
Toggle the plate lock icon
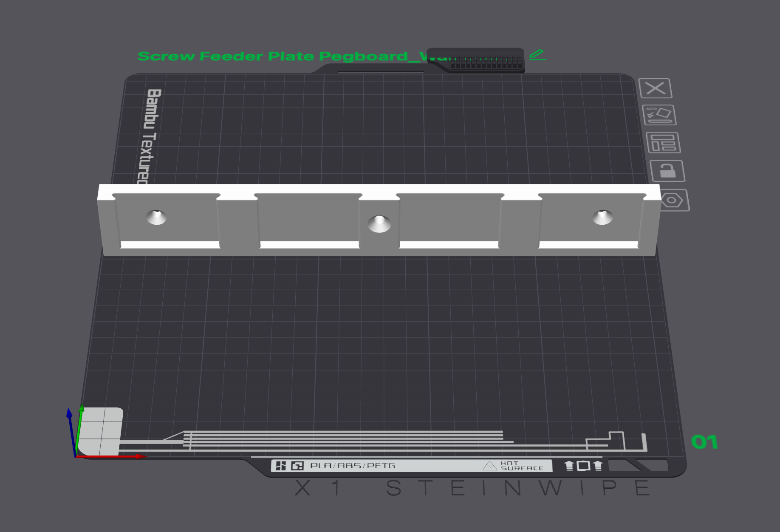click(x=667, y=171)
